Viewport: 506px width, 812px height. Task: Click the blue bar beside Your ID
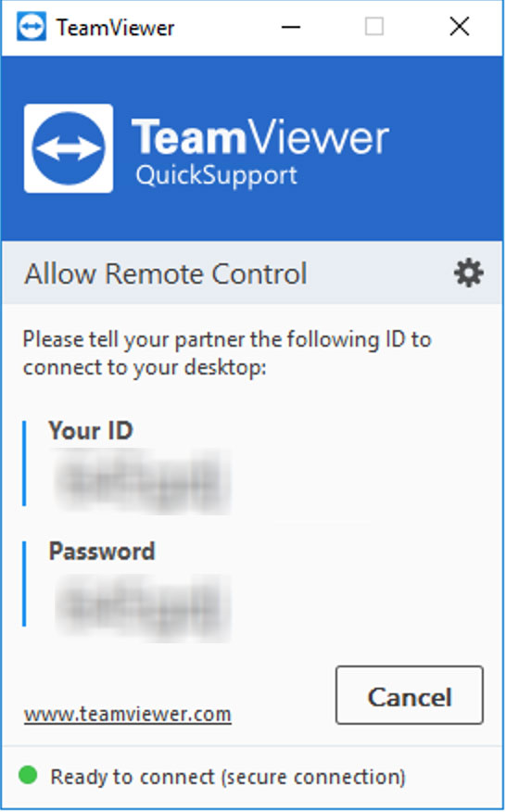[x=24, y=463]
